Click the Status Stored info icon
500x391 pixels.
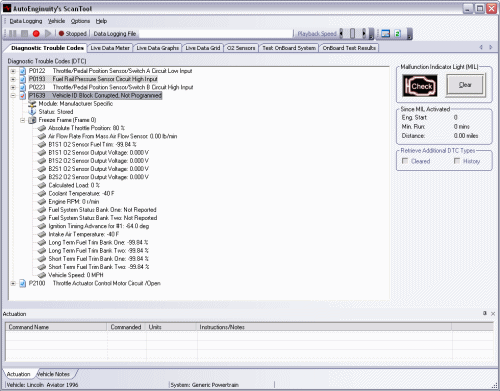click(32, 112)
